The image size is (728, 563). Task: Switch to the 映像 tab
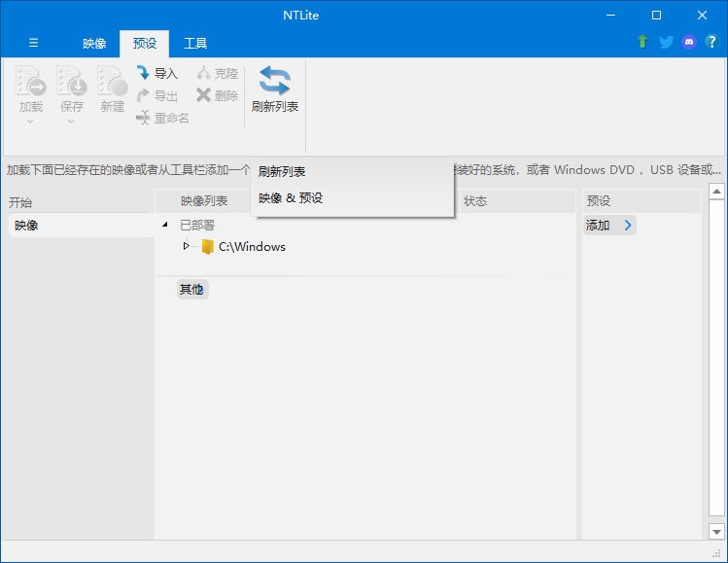tap(94, 44)
